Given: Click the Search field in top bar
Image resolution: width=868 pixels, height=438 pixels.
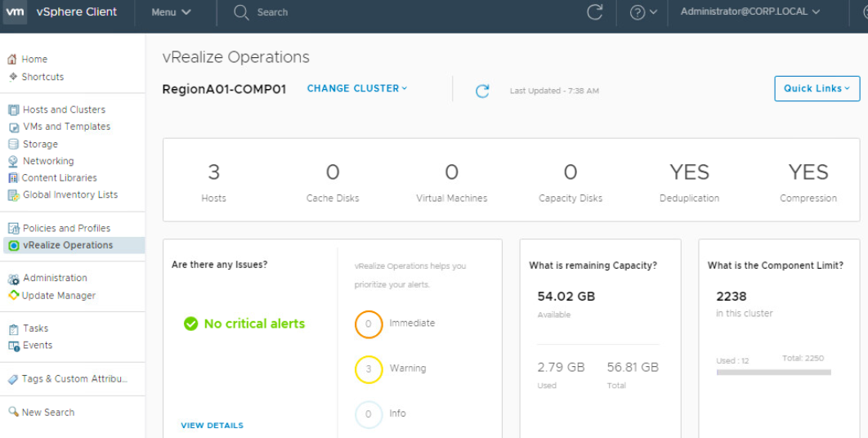Looking at the screenshot, I should click(272, 12).
